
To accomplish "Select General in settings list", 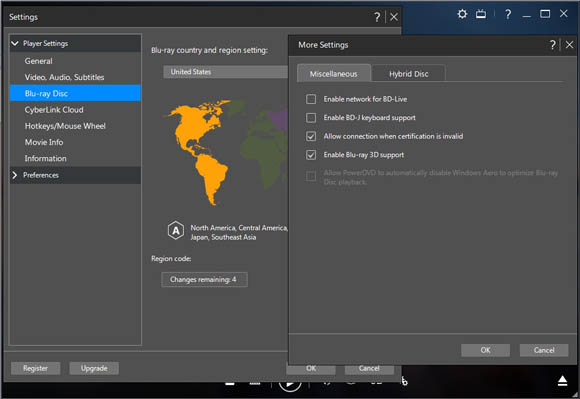I will [75, 61].
